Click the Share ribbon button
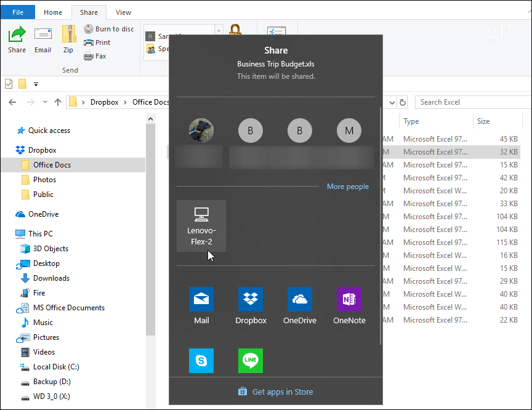 (17, 39)
